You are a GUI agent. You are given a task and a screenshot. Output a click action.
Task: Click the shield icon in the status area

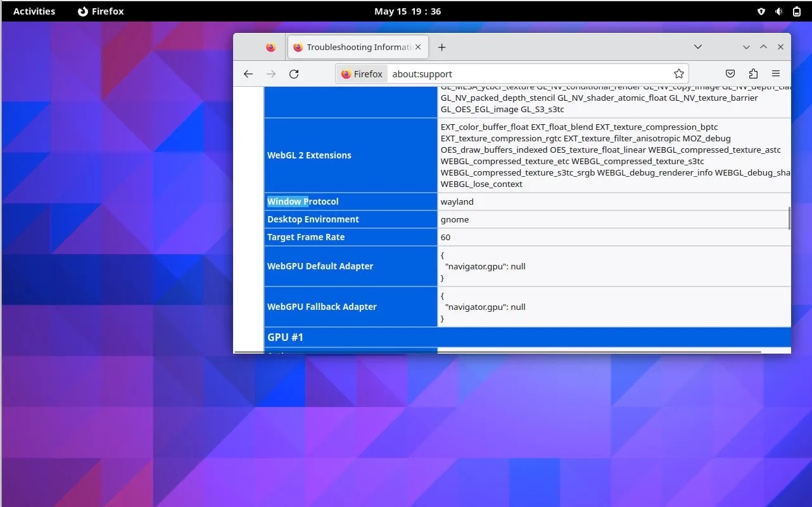tap(761, 11)
